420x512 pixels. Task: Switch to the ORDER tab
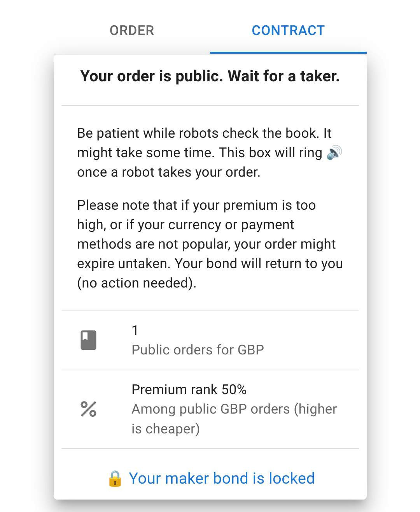pyautogui.click(x=132, y=30)
